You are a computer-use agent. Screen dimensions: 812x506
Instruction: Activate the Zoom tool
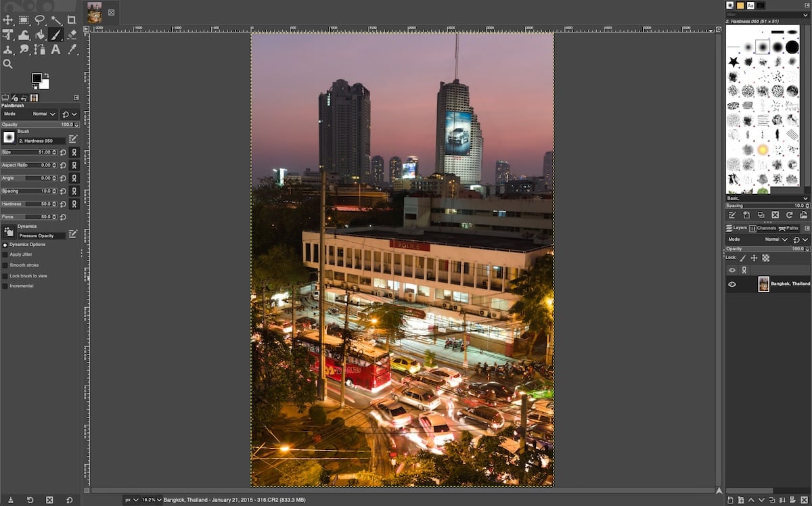pyautogui.click(x=8, y=63)
